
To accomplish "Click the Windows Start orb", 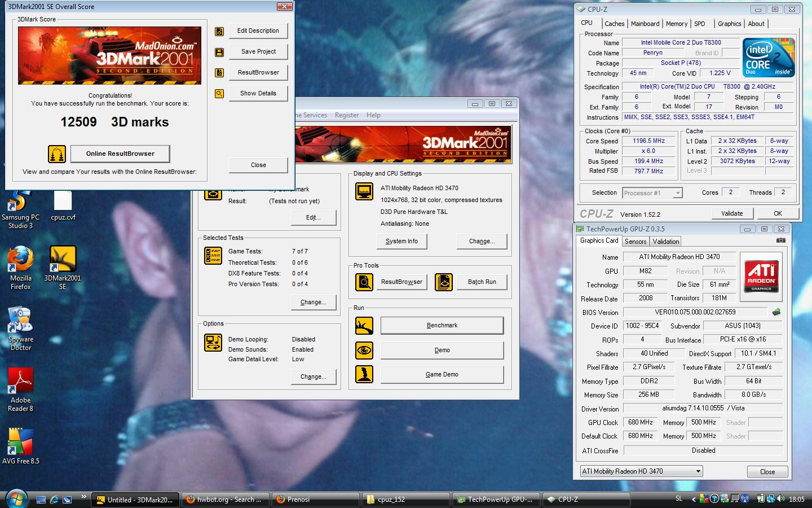I will coord(15,498).
